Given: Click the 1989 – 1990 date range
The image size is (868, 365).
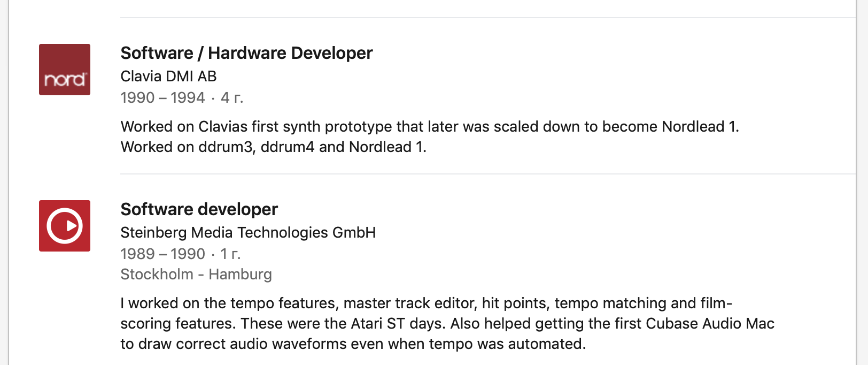Looking at the screenshot, I should 162,254.
